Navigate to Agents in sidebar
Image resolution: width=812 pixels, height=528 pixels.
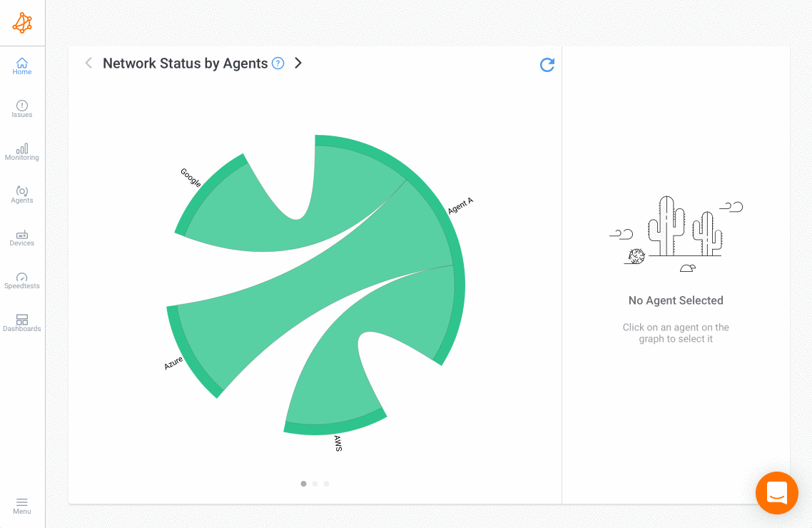click(22, 195)
